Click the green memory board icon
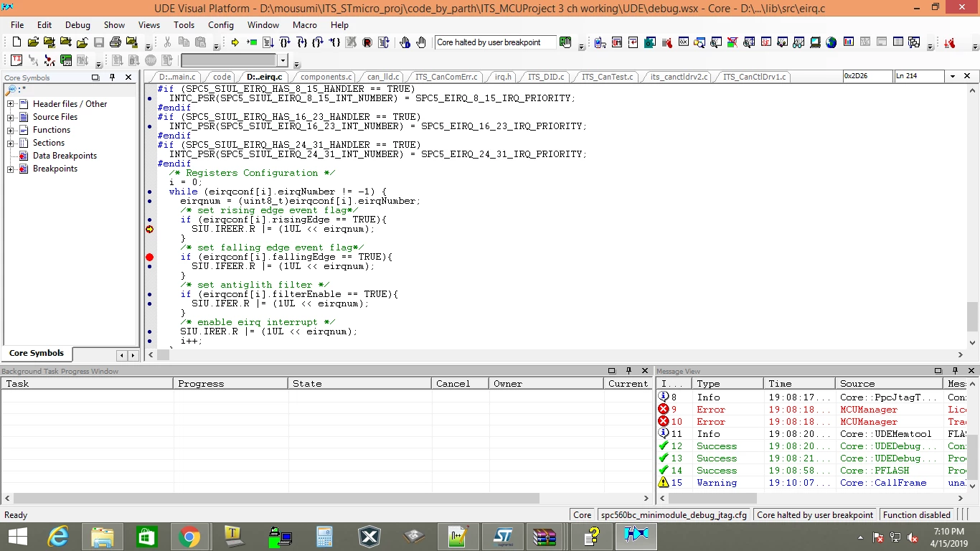Viewport: 980px width, 551px height. 66,60
